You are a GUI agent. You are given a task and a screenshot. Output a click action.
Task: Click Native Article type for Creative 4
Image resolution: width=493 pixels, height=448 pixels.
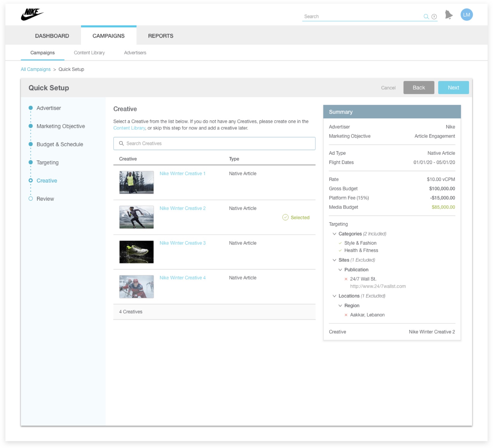tap(242, 278)
